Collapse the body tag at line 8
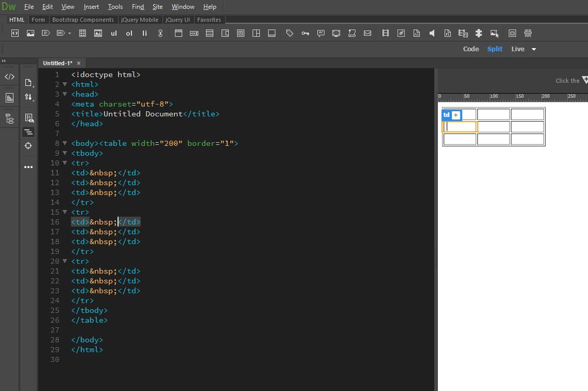This screenshot has height=391, width=588. pos(65,143)
